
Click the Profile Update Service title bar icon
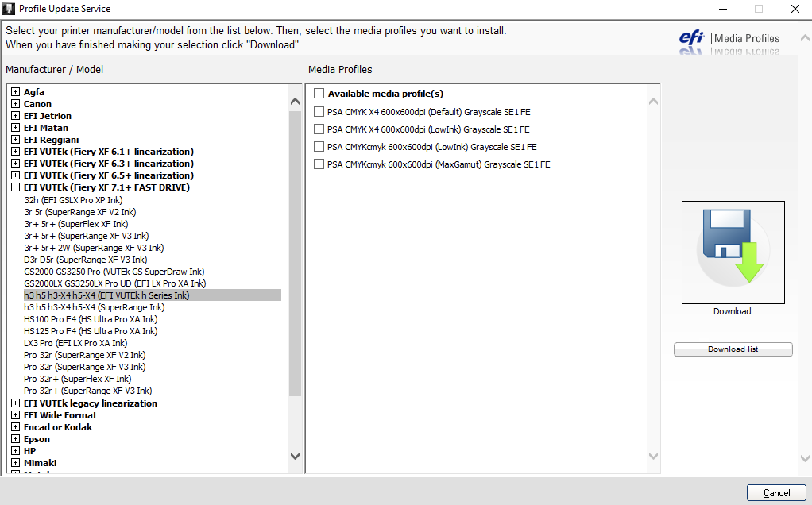[8, 9]
